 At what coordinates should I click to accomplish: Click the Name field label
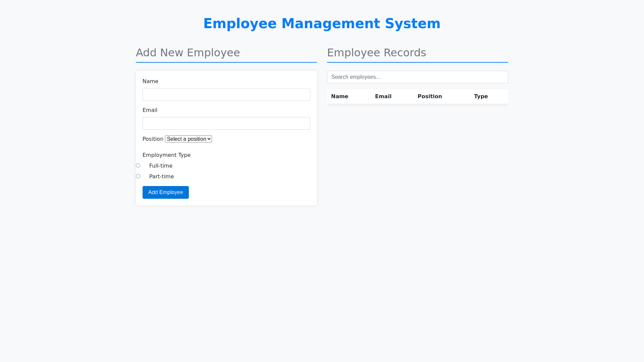coord(150,81)
